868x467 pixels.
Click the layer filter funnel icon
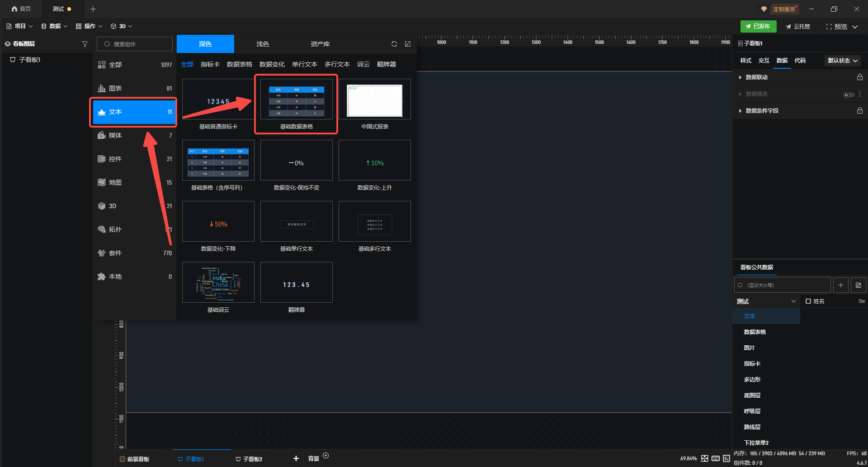point(85,44)
